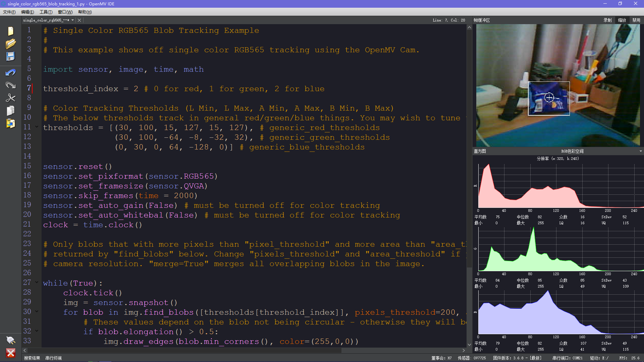This screenshot has width=644, height=362.
Task: Click the 驱动 E:/ drive status
Action: point(599,358)
